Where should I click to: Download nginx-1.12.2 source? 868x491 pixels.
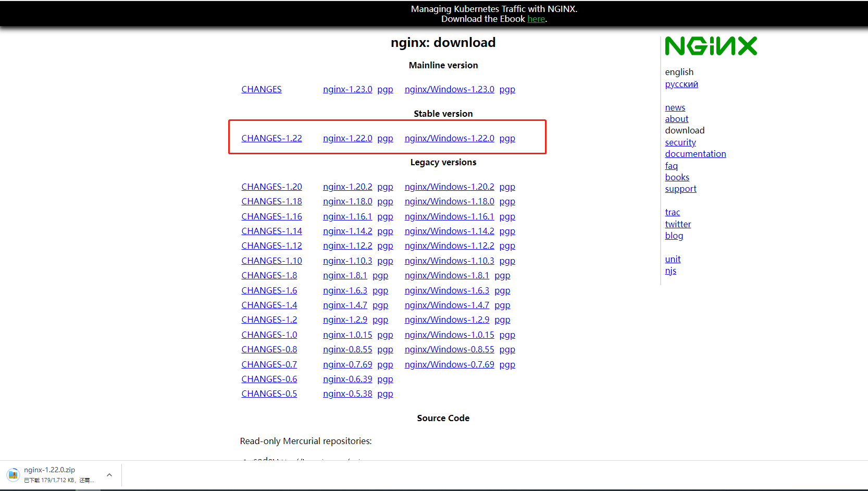pyautogui.click(x=348, y=245)
